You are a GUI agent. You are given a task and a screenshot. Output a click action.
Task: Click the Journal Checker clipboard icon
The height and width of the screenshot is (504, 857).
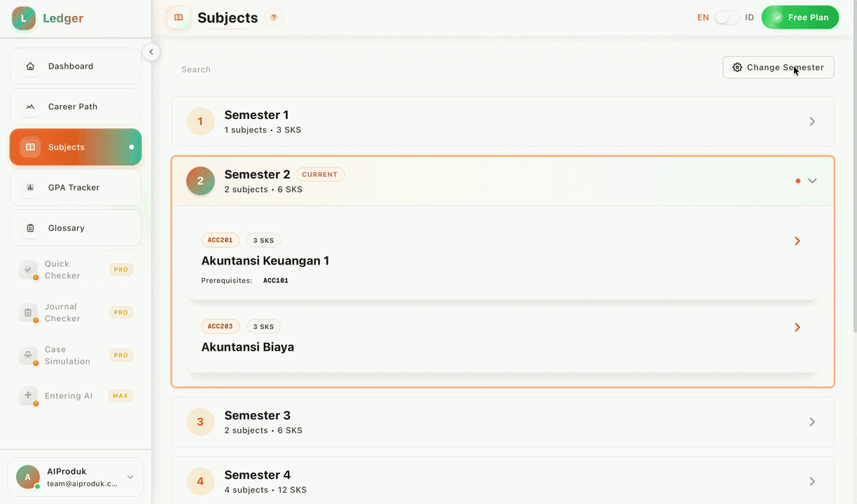point(28,313)
